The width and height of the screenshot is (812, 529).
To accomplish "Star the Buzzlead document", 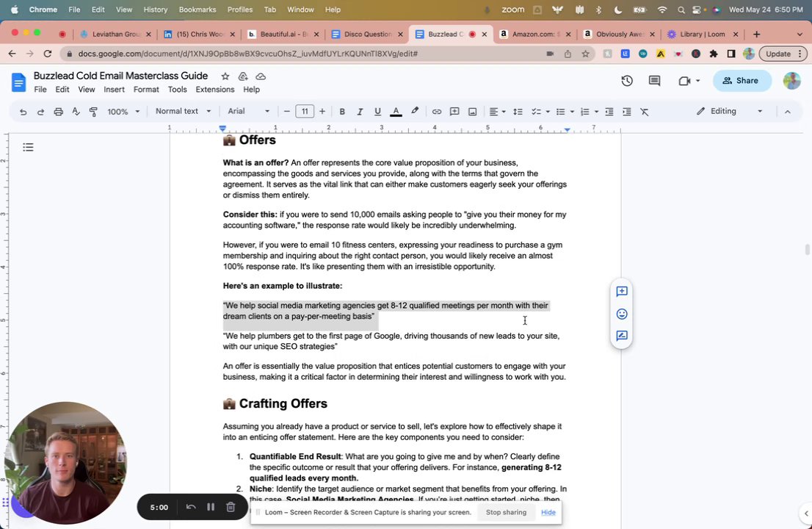I will (x=225, y=76).
